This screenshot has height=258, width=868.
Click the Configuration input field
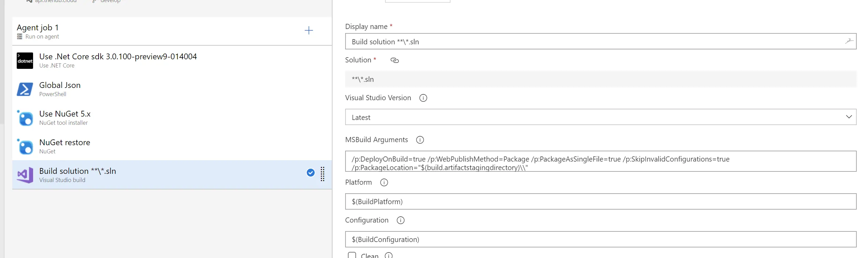[x=600, y=239]
